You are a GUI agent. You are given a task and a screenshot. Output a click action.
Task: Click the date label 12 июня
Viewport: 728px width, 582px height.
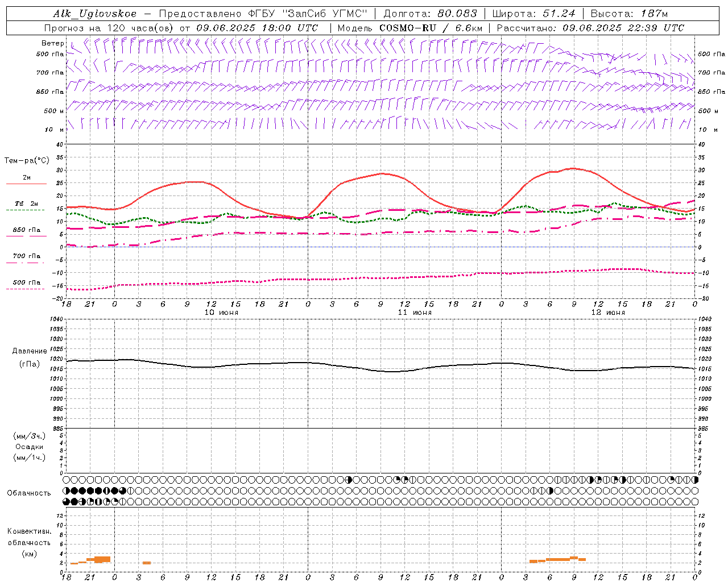(x=608, y=313)
